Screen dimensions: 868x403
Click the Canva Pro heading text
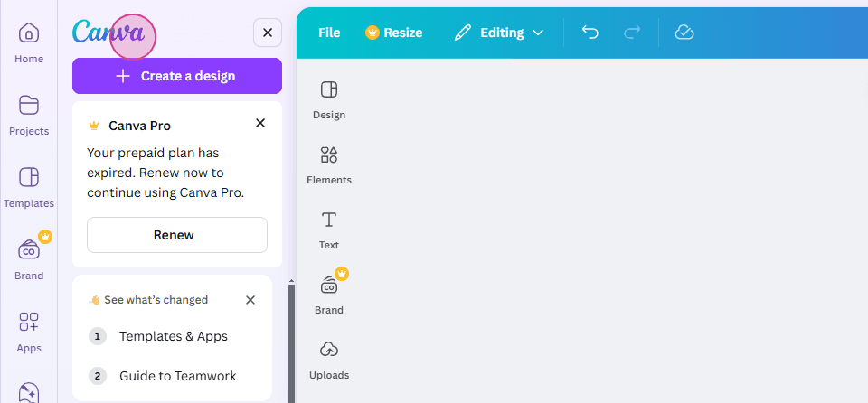(139, 126)
